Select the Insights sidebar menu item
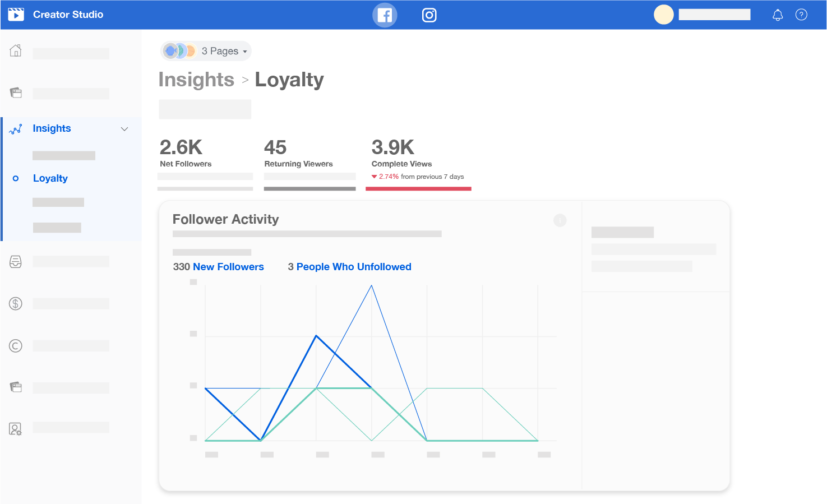The width and height of the screenshot is (827, 504). pyautogui.click(x=52, y=128)
